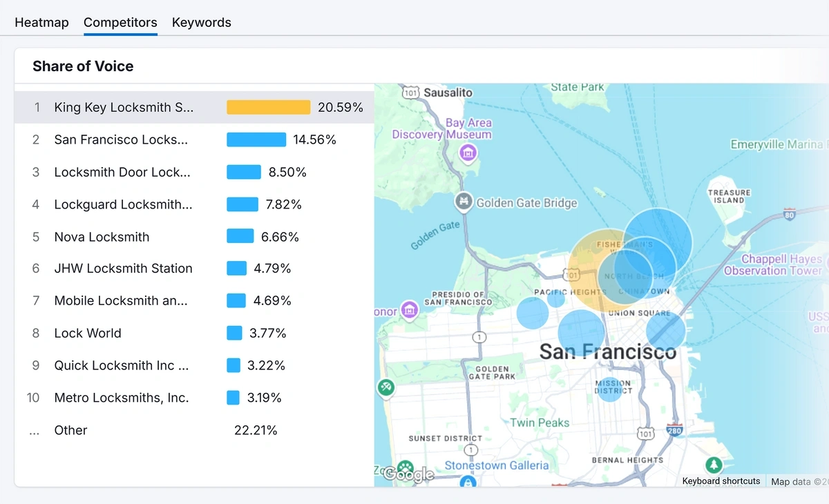Click the Golden Gate Park label
Screen dimensions: 829x504
point(492,373)
